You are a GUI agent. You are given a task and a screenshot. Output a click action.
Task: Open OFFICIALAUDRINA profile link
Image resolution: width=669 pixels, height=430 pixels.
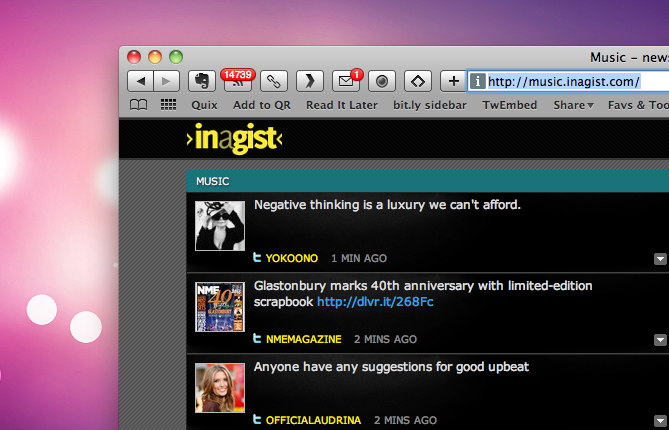coord(313,420)
